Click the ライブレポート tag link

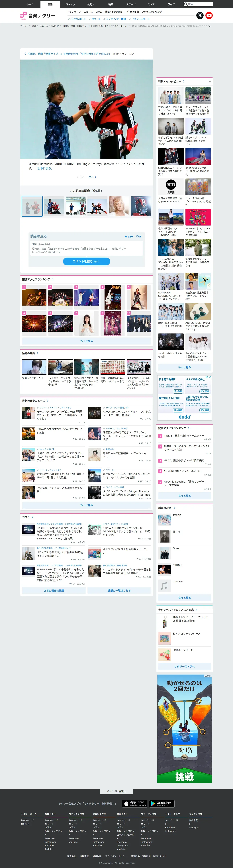point(77,19)
